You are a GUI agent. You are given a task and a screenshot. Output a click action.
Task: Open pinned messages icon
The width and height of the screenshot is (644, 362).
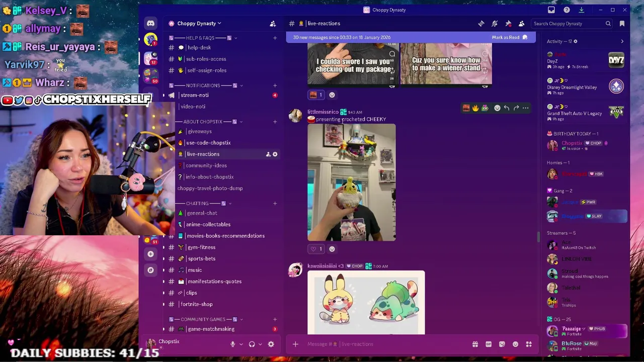point(508,24)
